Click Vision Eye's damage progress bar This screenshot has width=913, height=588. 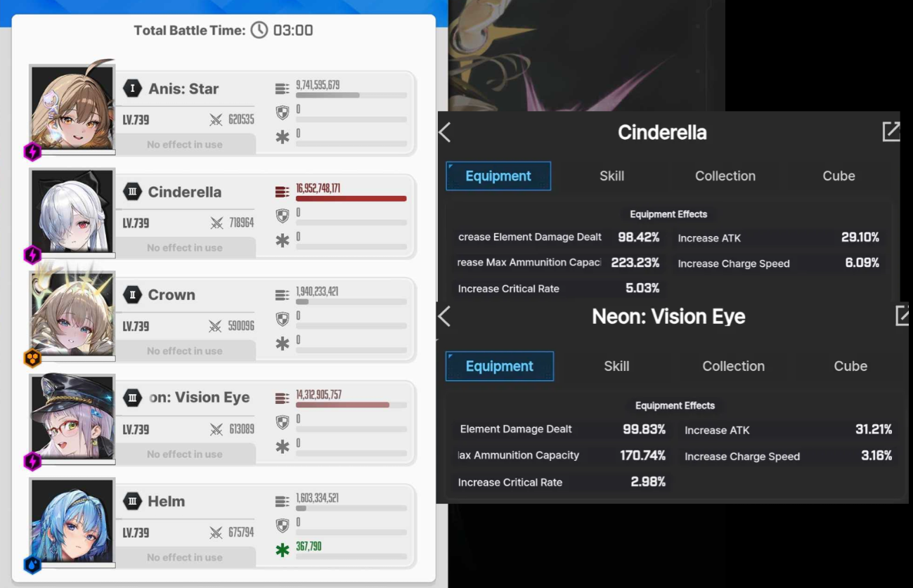point(351,405)
